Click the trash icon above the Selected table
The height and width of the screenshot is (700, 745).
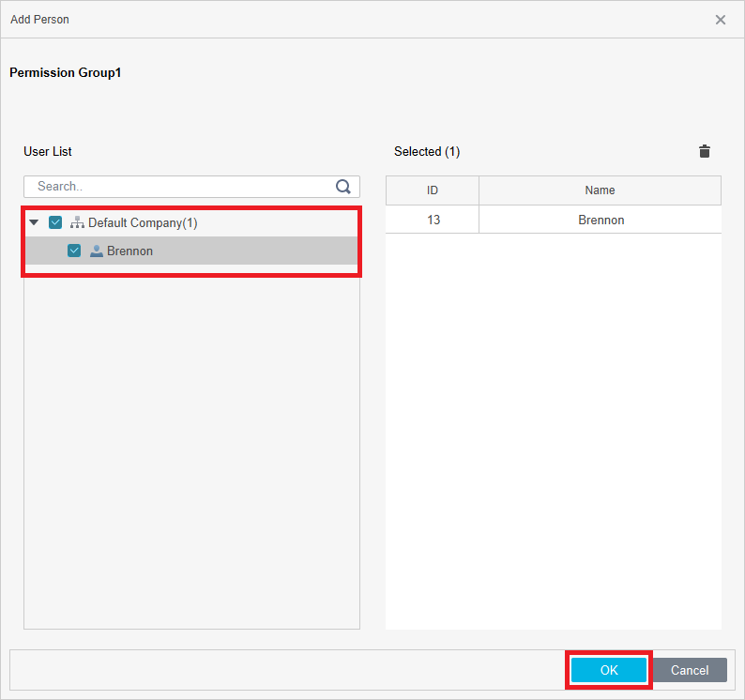coord(705,151)
